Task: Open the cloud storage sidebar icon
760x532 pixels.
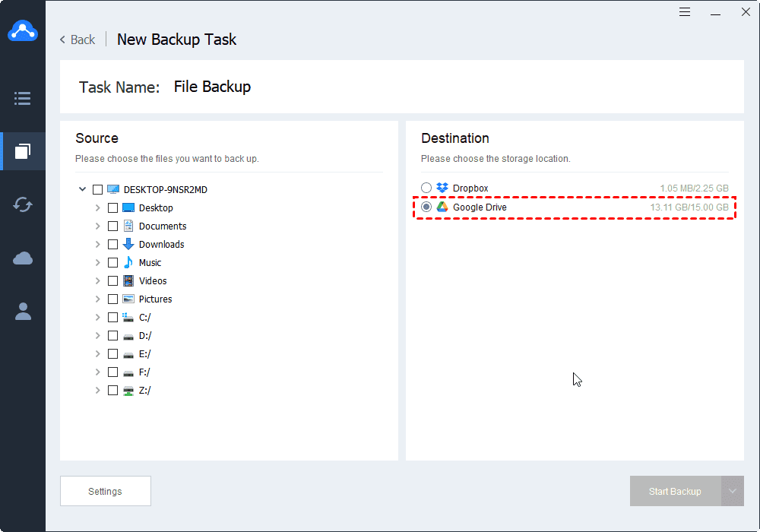Action: point(23,258)
